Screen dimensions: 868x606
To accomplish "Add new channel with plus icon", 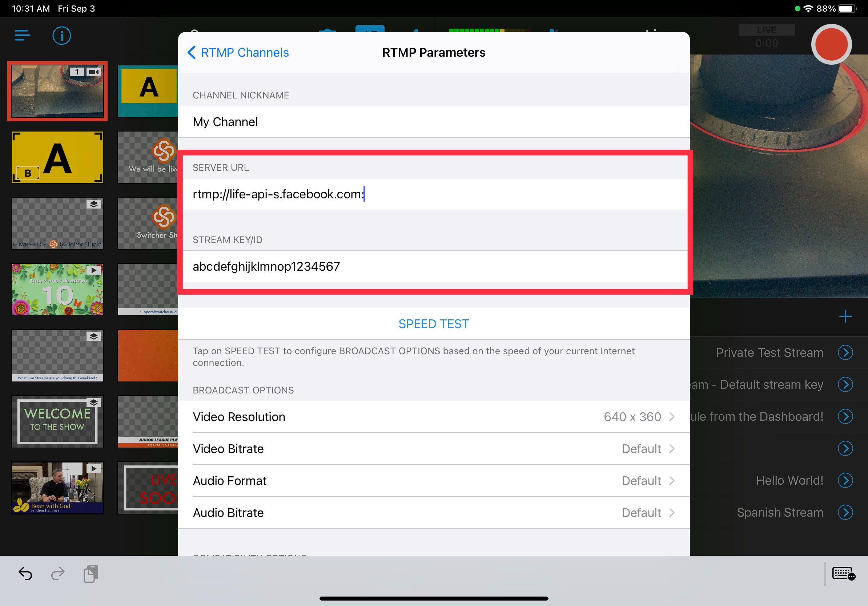I will click(845, 316).
